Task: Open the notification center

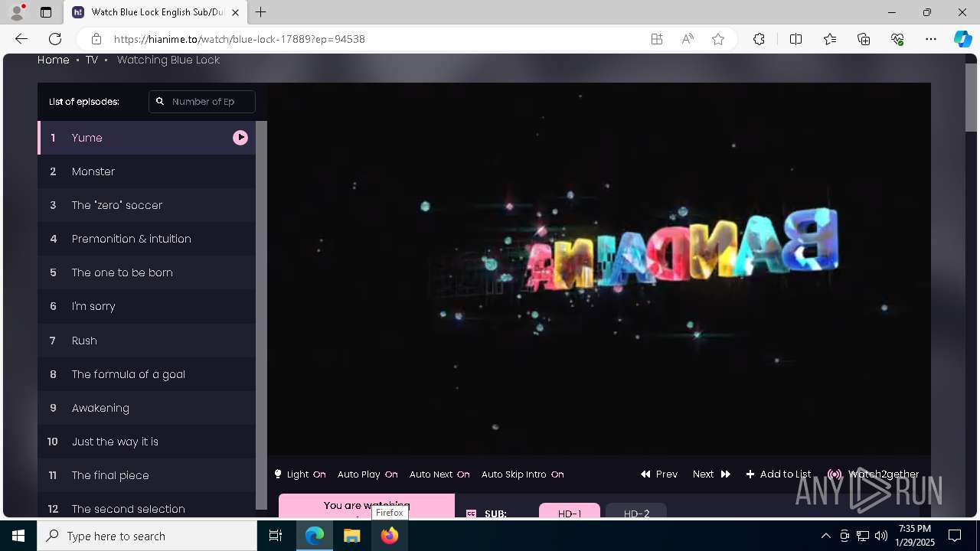Action: (955, 536)
